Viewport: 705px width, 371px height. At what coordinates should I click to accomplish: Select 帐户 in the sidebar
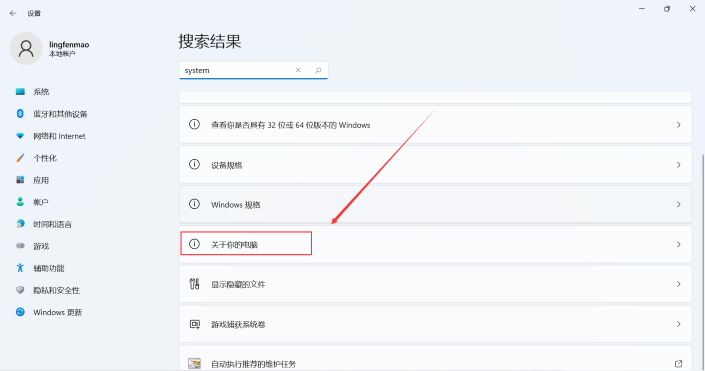[x=41, y=202]
